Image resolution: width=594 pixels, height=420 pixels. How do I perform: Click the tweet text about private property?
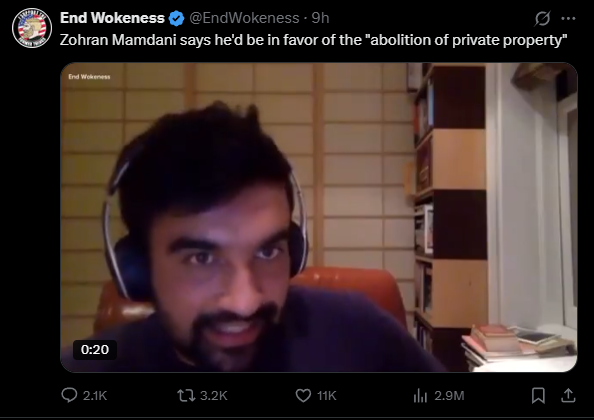pos(313,40)
